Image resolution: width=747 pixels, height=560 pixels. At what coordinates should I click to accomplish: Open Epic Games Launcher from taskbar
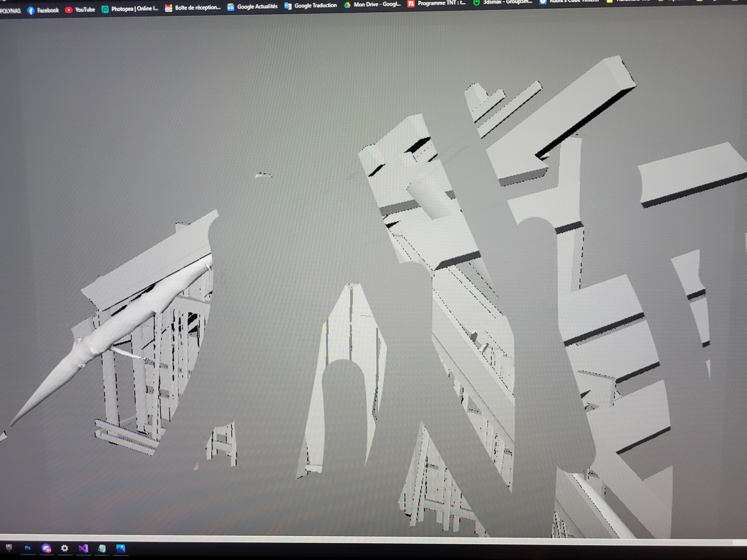(x=9, y=547)
